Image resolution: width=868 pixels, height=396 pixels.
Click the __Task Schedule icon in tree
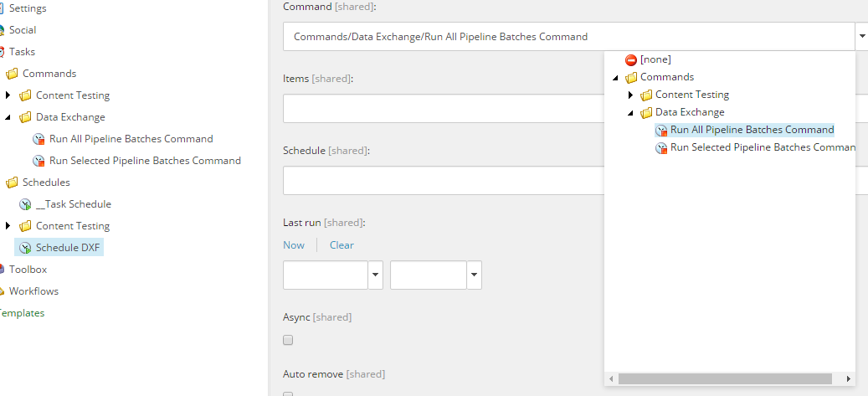click(x=25, y=204)
